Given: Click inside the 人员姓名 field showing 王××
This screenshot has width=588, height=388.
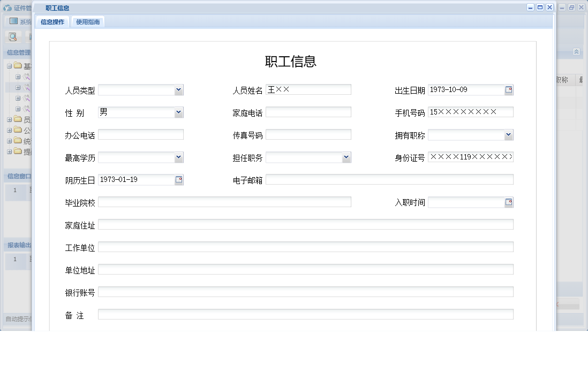Looking at the screenshot, I should click(x=308, y=89).
